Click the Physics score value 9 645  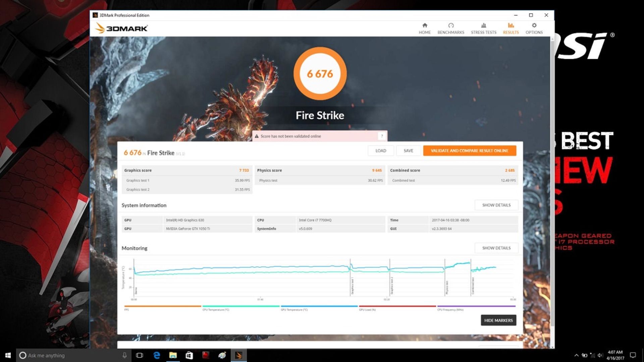pos(377,170)
